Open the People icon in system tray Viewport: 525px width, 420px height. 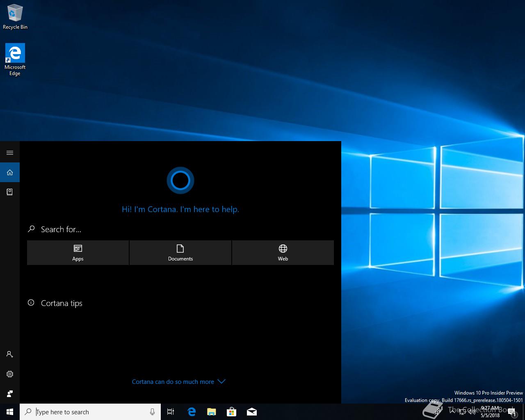[438, 412]
